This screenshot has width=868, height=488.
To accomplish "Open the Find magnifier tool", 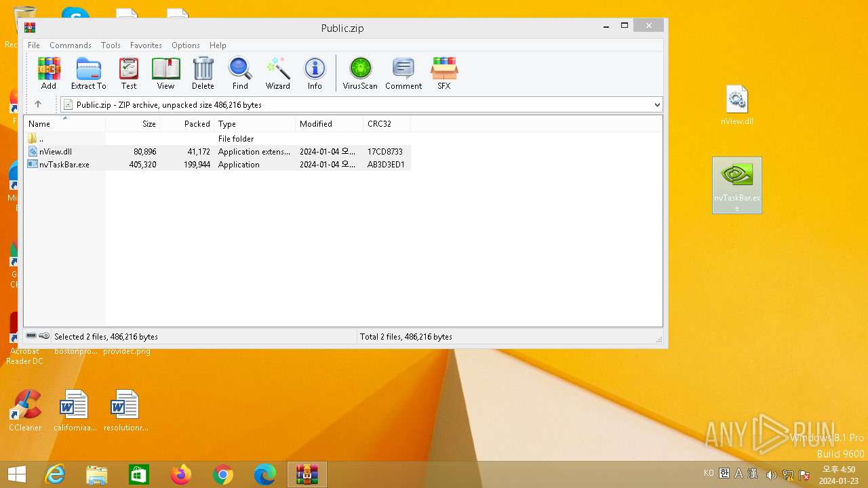I will pos(240,73).
